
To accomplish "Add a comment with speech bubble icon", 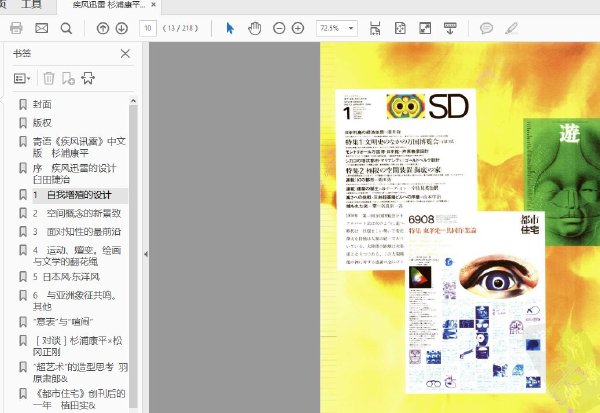I will [x=486, y=28].
